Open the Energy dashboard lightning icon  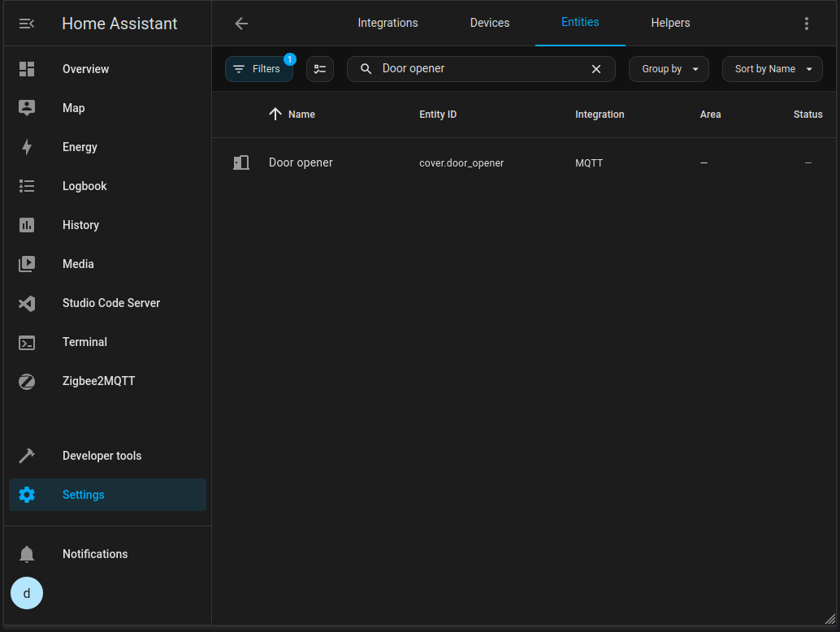tap(27, 147)
